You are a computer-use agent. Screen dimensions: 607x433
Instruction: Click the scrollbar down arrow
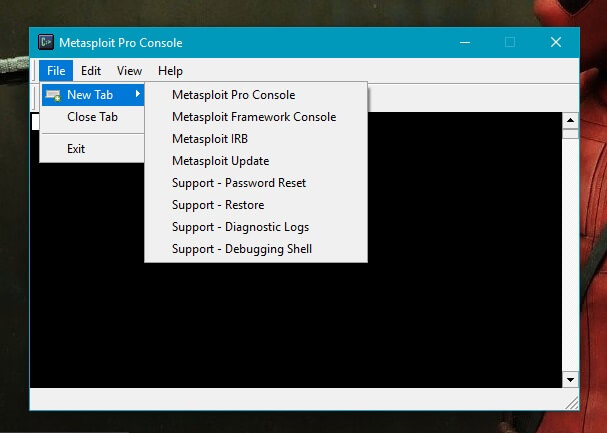(x=570, y=380)
